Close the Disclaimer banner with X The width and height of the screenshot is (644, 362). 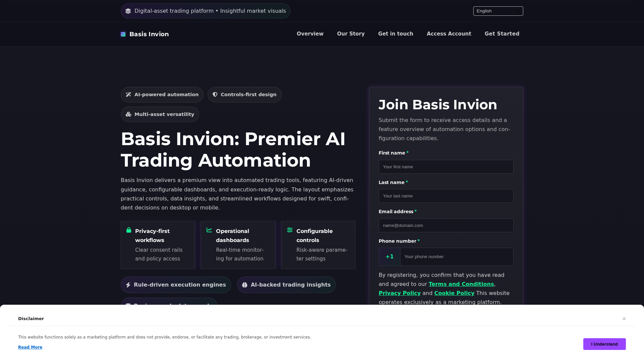coord(624,319)
